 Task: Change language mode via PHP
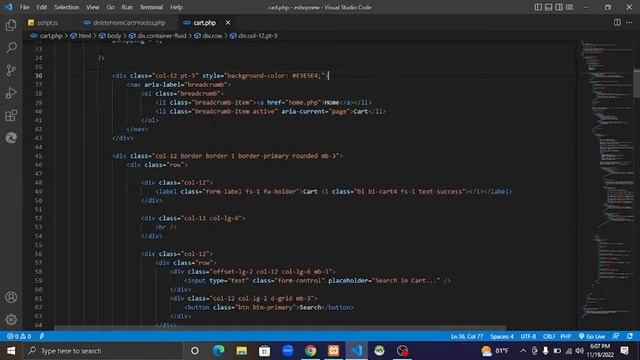(566, 336)
